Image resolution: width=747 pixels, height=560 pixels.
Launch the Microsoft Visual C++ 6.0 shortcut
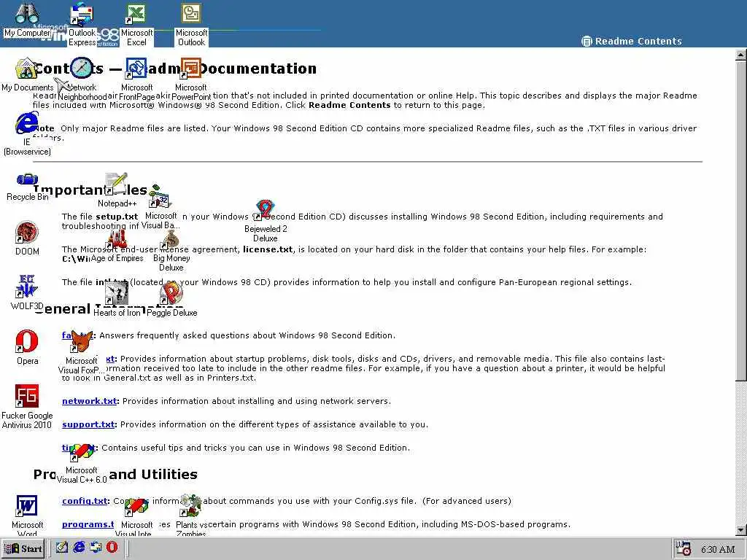[82, 464]
